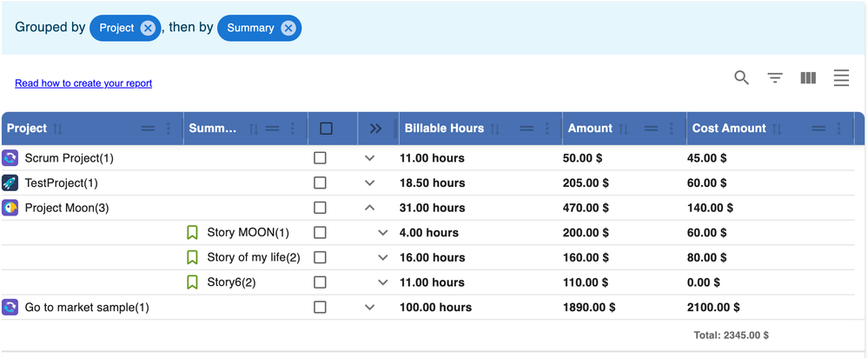The width and height of the screenshot is (868, 358).
Task: Select the Story6(2) summary text
Action: 231,282
